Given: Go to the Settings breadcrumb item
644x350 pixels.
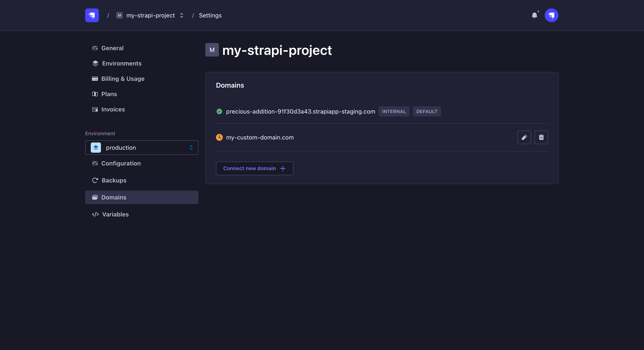Looking at the screenshot, I should [210, 15].
